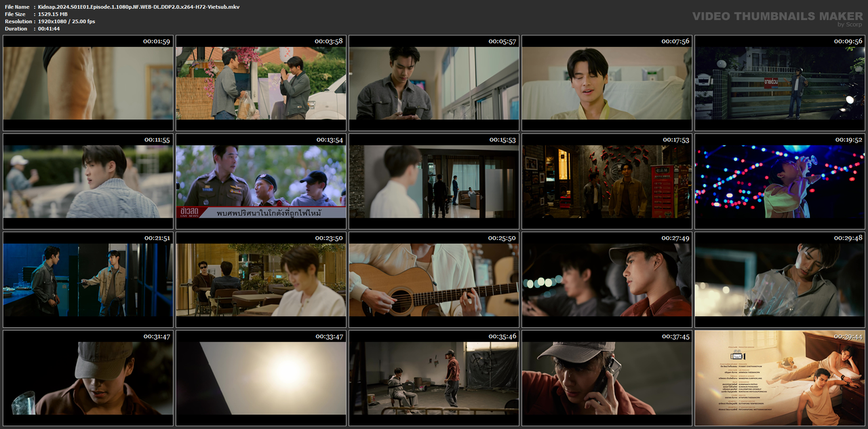Click the Thai news headline caption text

(x=269, y=213)
